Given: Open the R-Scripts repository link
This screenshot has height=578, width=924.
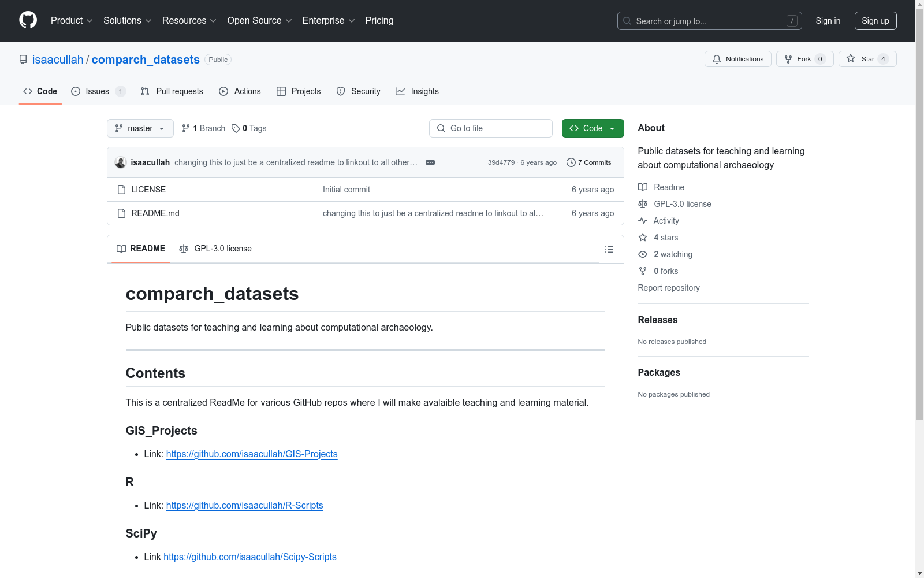Looking at the screenshot, I should (x=245, y=505).
